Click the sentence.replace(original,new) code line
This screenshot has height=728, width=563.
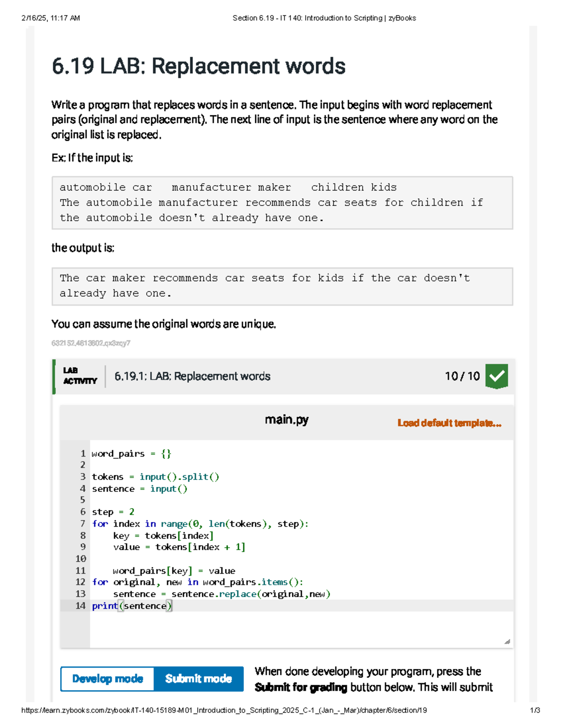(221, 594)
